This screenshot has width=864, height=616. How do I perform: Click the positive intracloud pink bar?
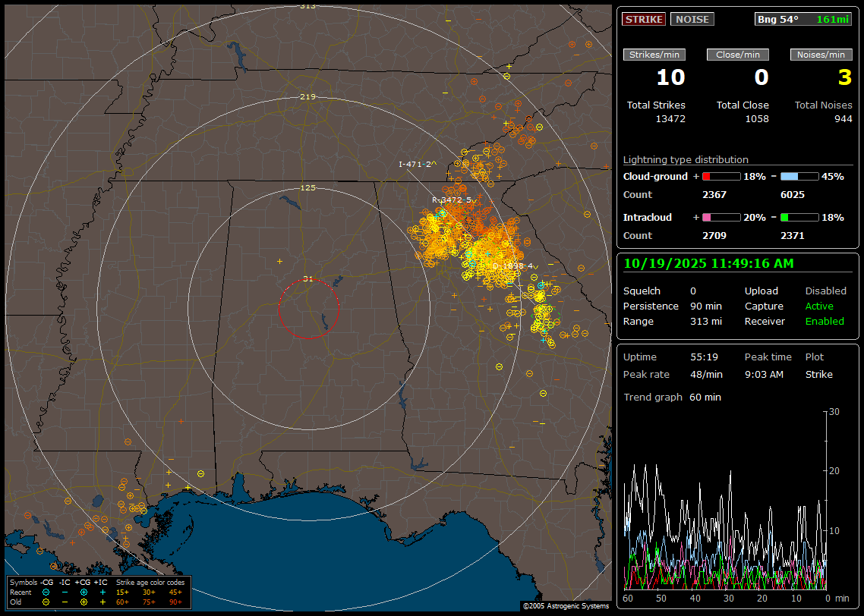721,218
